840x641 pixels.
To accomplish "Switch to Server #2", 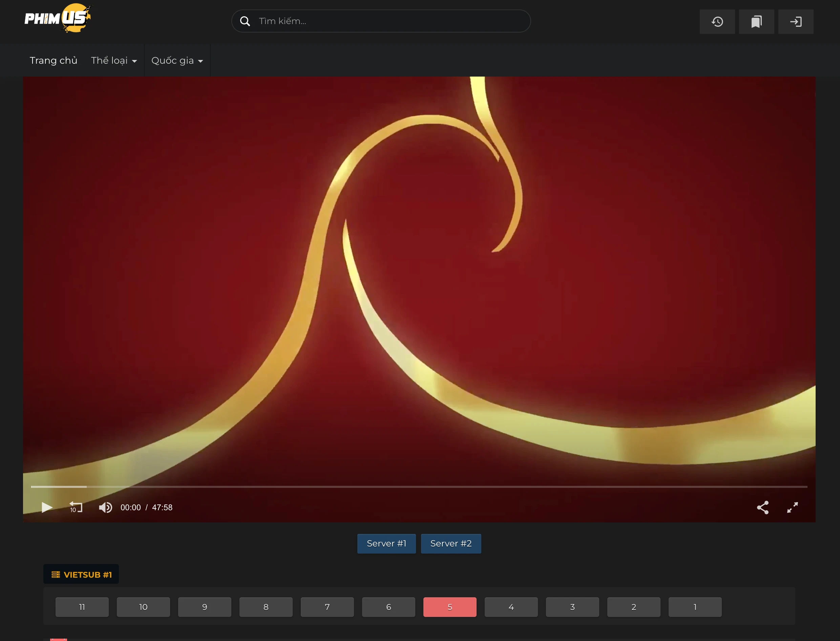I will [x=450, y=543].
